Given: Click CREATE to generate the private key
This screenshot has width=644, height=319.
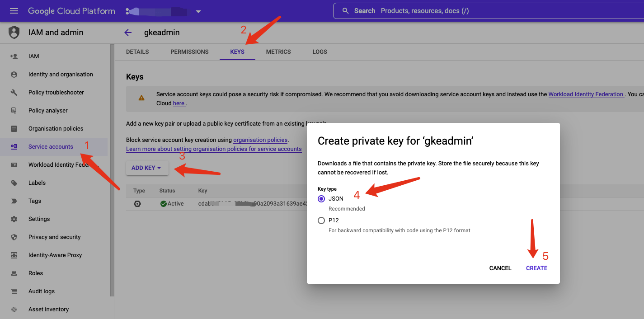Looking at the screenshot, I should click(536, 268).
